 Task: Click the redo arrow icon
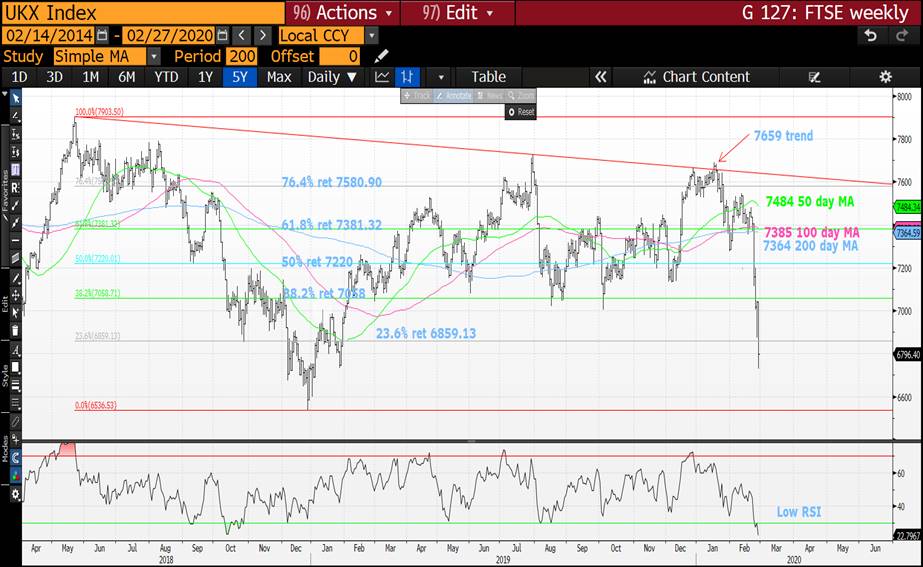pyautogui.click(x=902, y=36)
